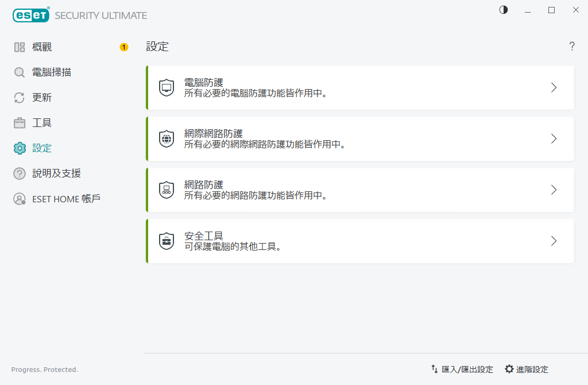Open the 電腦防護 card title
588x385 pixels.
click(x=204, y=83)
